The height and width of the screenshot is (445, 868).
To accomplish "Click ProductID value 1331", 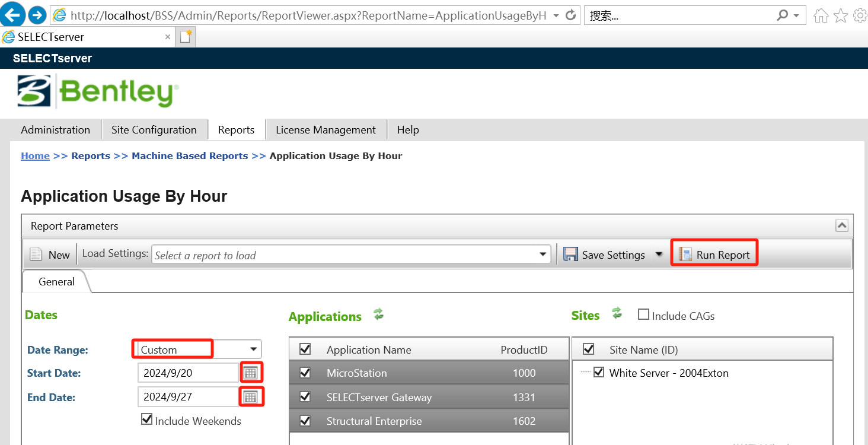I will coord(524,398).
